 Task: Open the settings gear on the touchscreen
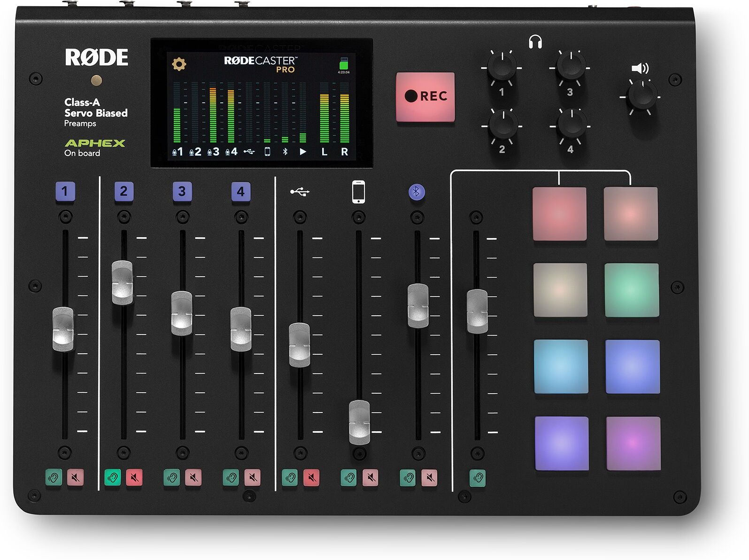[179, 64]
